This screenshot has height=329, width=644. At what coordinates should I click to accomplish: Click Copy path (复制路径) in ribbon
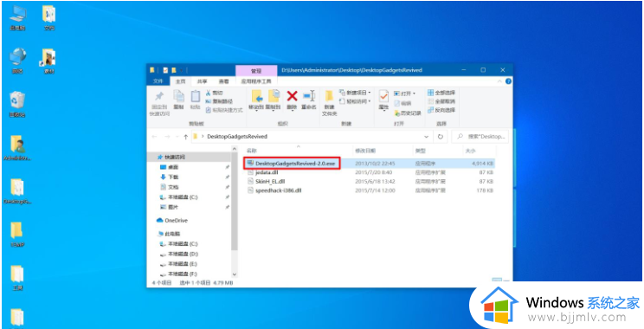pos(219,101)
